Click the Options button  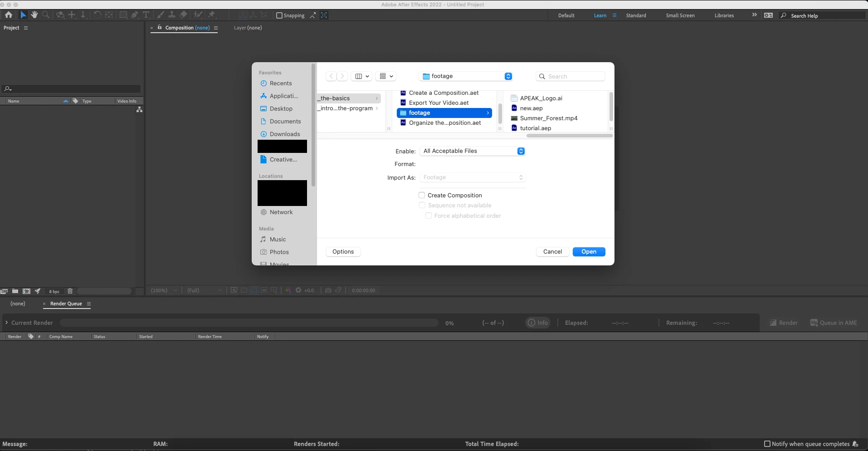point(343,252)
